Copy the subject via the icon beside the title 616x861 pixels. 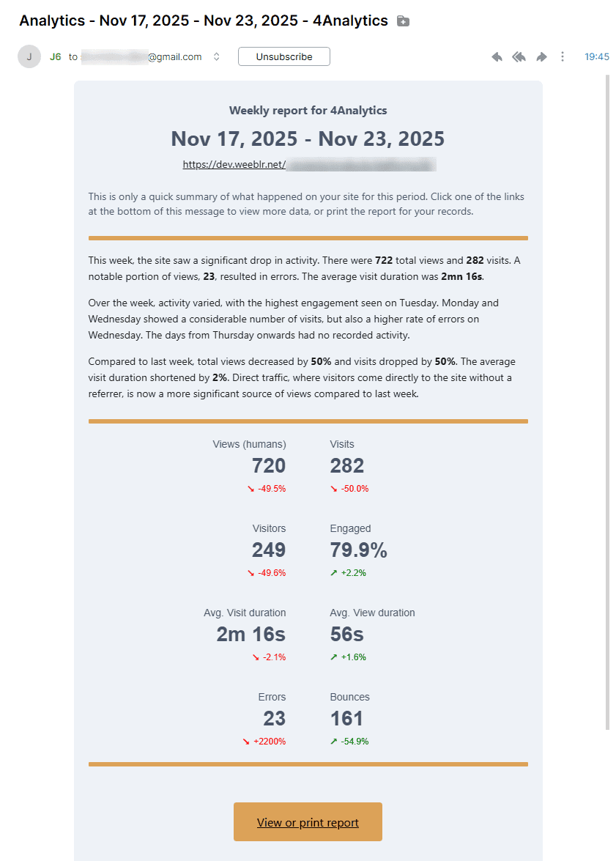point(403,21)
